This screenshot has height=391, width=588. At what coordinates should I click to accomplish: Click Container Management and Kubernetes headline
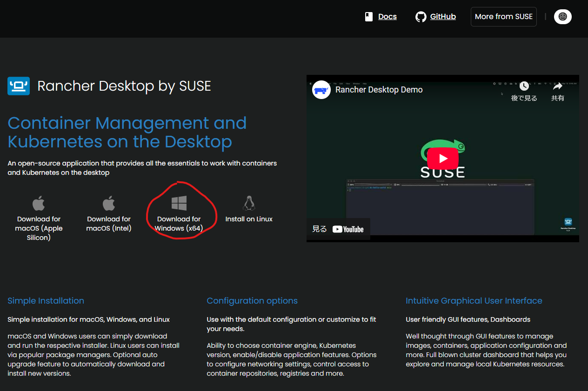tap(127, 133)
